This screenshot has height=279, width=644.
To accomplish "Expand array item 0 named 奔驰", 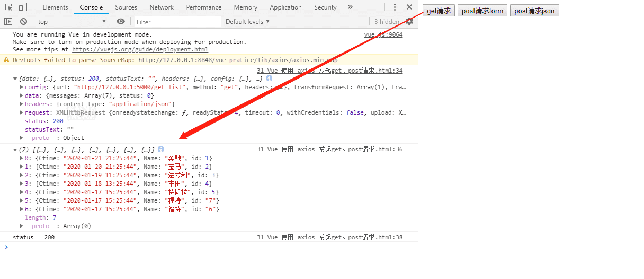I will [21, 158].
